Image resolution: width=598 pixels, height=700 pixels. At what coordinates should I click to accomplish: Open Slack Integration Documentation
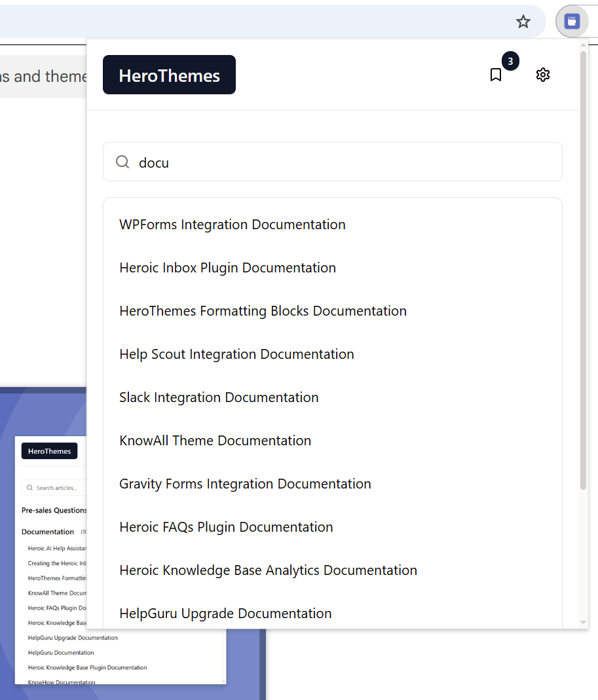[x=219, y=397]
